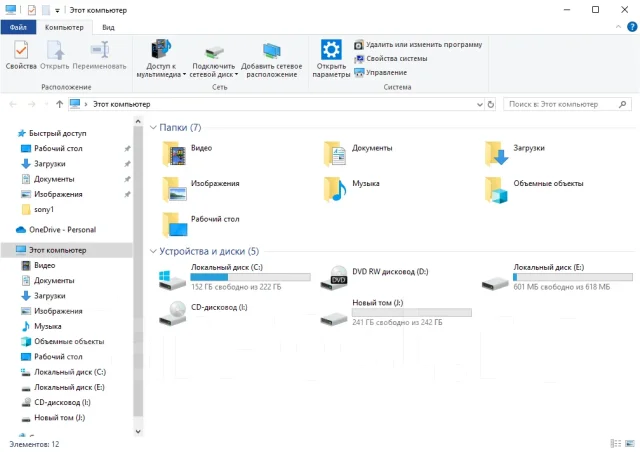Click Подключить сетевой диск icon
640x452 pixels.
pos(213,52)
